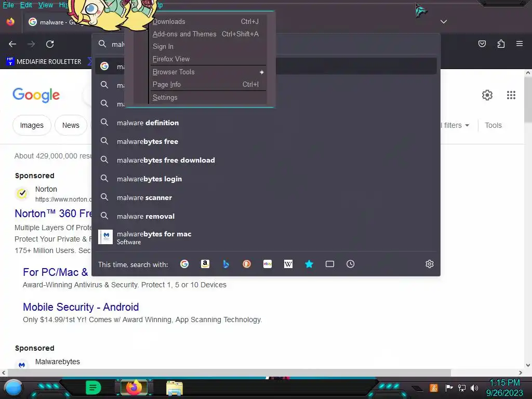Open the Edit menu
Viewport: 532px width, 399px height.
pyautogui.click(x=26, y=5)
